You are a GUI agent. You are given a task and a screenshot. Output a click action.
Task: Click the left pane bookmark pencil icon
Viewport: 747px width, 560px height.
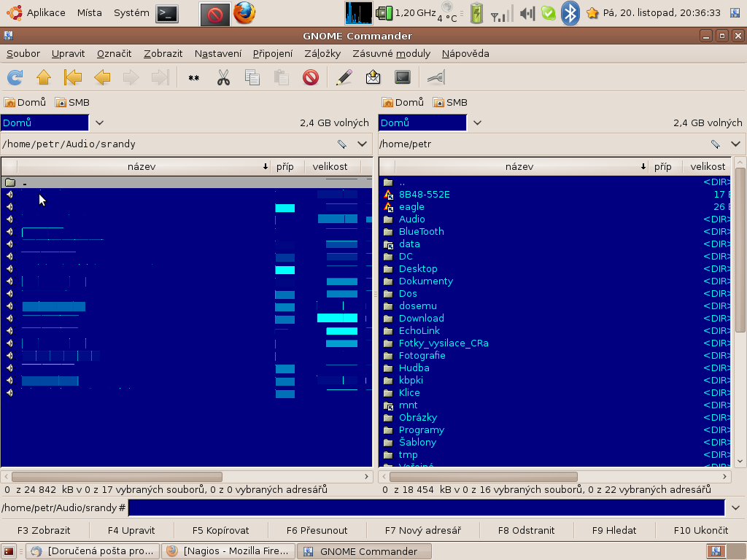point(341,144)
